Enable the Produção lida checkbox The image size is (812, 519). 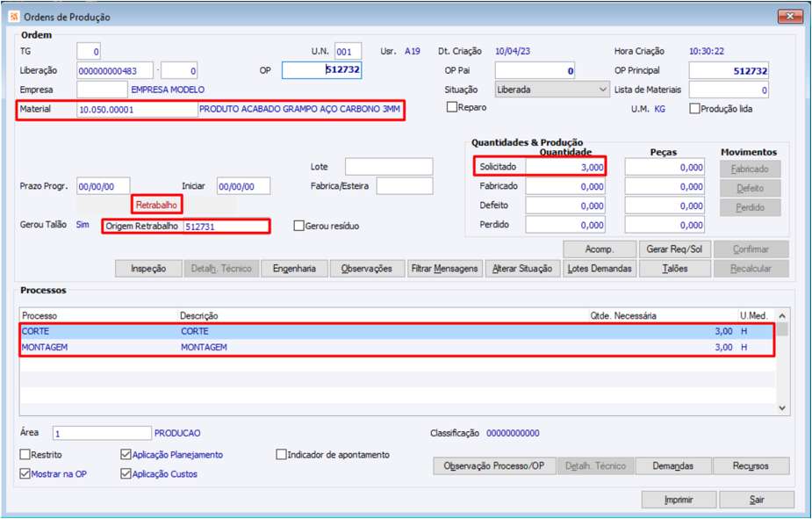click(694, 109)
